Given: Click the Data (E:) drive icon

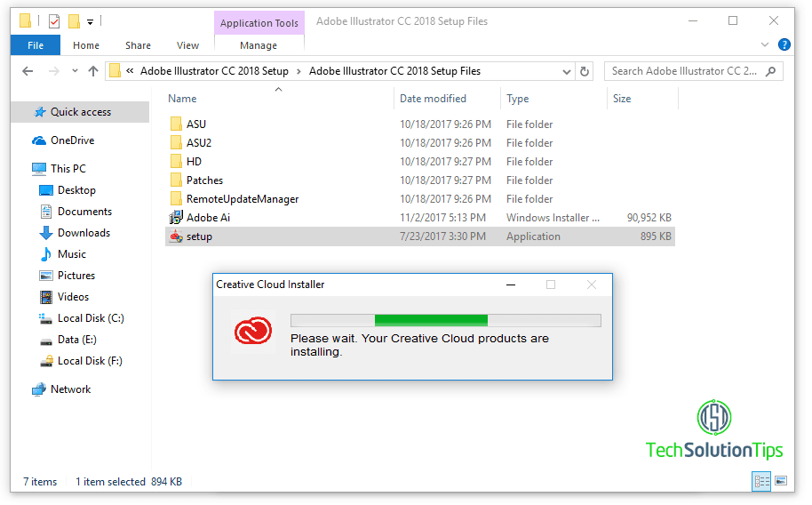Looking at the screenshot, I should point(46,341).
